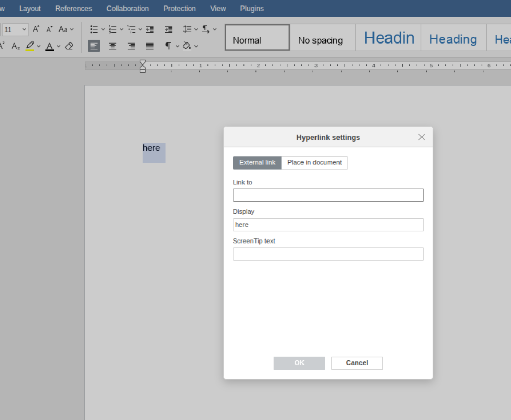Decrease paragraph indent

pos(150,29)
